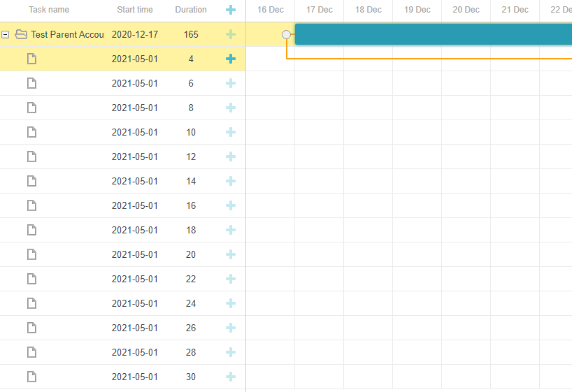Click plus icon on duration 24 row
572x392 pixels.
click(x=231, y=303)
